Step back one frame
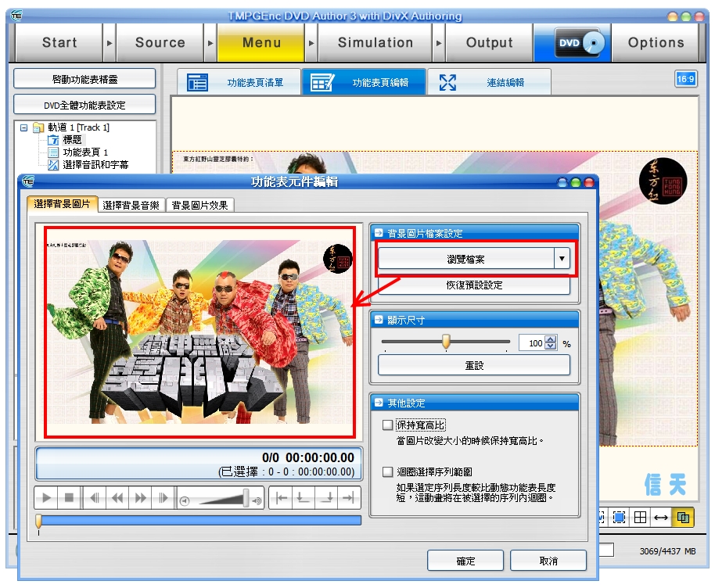 (x=94, y=497)
